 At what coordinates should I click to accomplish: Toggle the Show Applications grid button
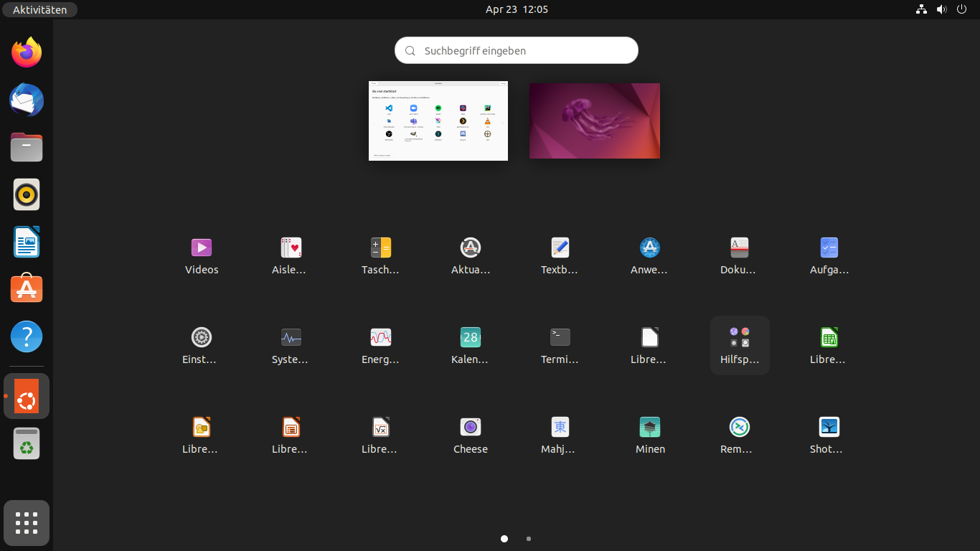27,523
